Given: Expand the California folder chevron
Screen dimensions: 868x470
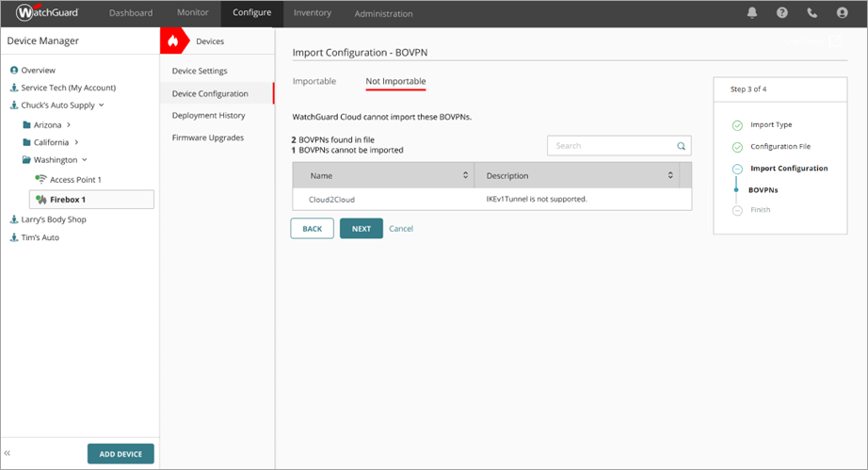Looking at the screenshot, I should tap(76, 142).
